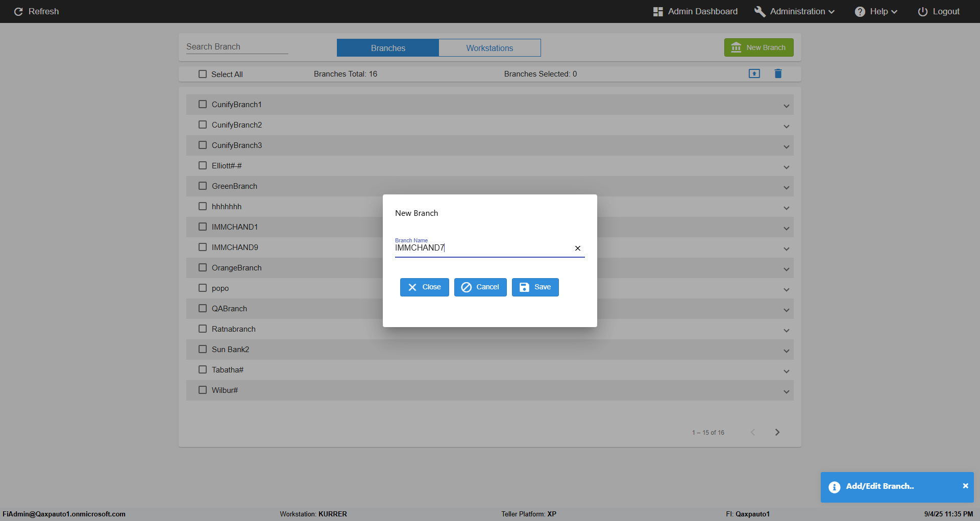Open the Help menu
This screenshot has height=521, width=980.
(x=876, y=11)
